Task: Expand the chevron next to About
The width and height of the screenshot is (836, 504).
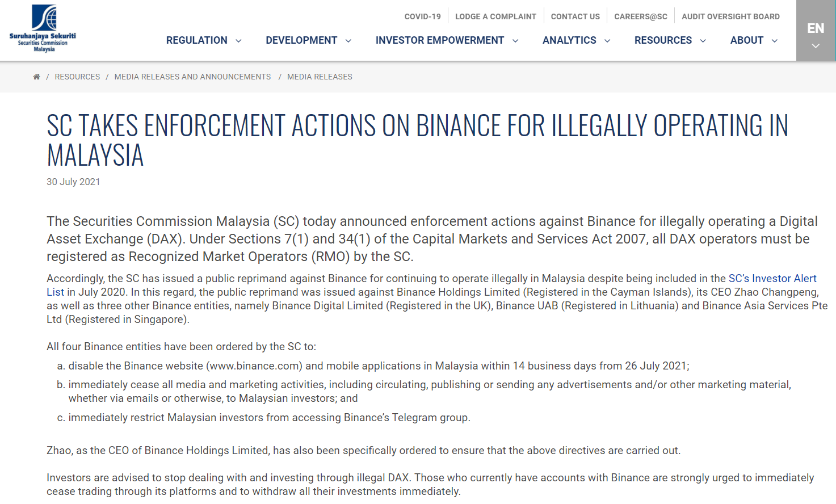Action: [775, 41]
